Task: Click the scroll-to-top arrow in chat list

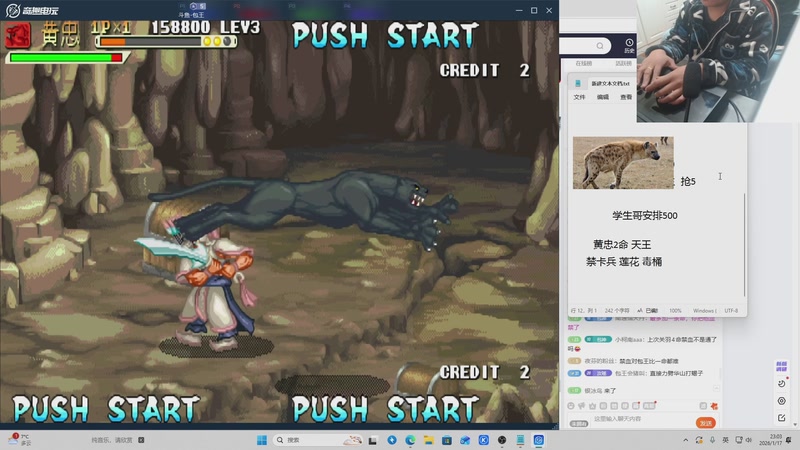Action: pos(716,389)
